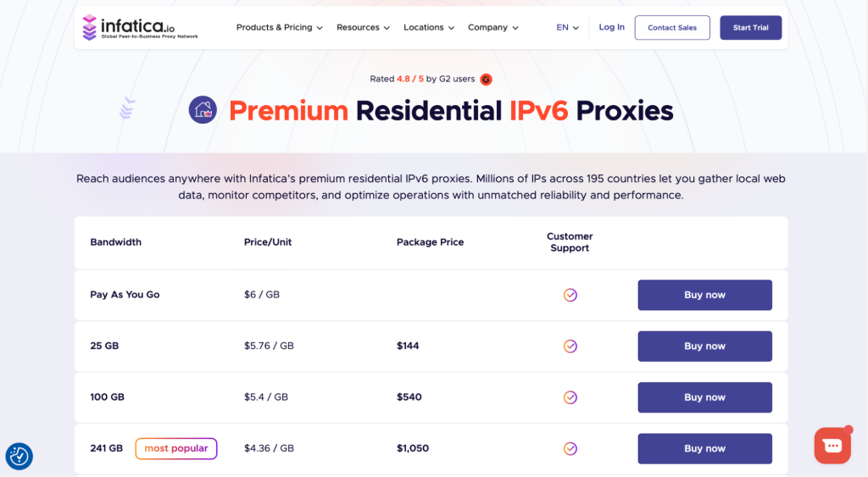The image size is (868, 477).
Task: Click the Infatica logo icon
Action: pos(90,27)
